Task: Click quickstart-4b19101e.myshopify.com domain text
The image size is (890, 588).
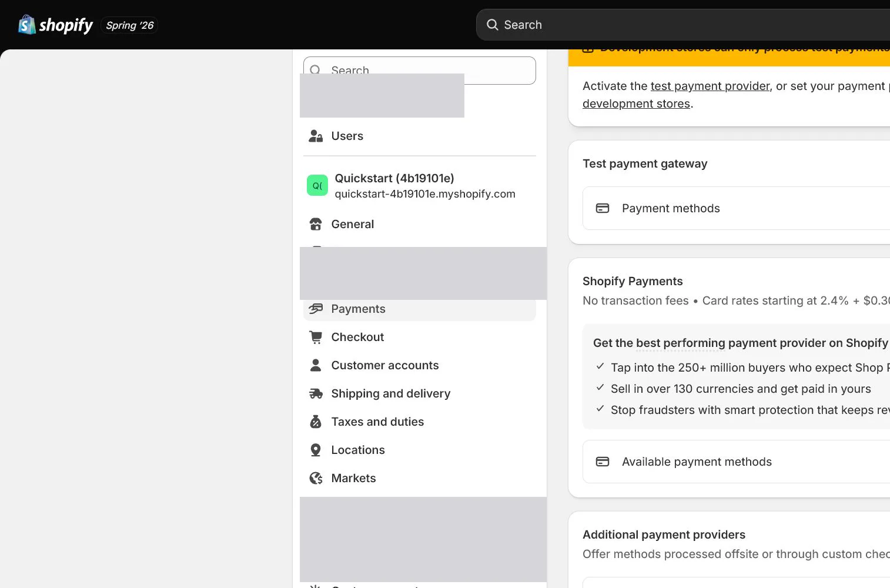Action: 425,194
